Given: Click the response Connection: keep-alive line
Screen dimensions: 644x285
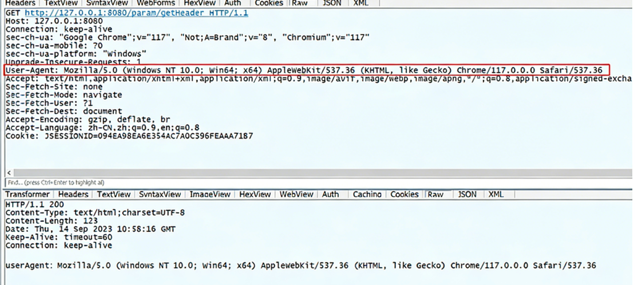Looking at the screenshot, I should (x=59, y=246).
